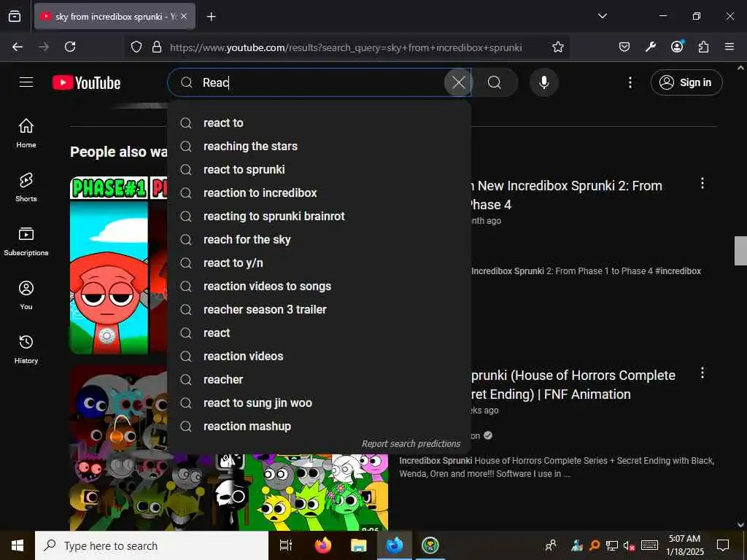Open Task View on the taskbar
This screenshot has width=747, height=560.
pos(286,545)
